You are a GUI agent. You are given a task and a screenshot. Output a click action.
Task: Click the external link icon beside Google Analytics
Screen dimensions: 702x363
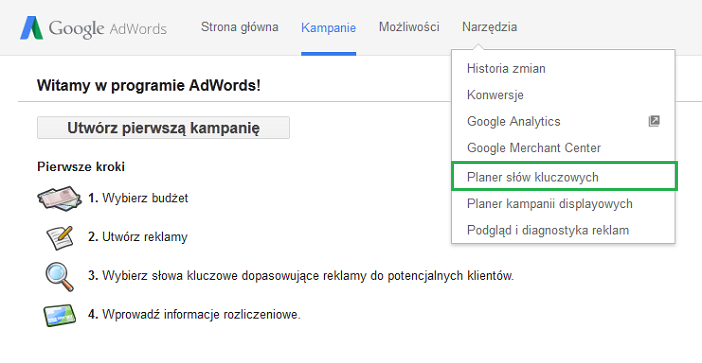[654, 121]
